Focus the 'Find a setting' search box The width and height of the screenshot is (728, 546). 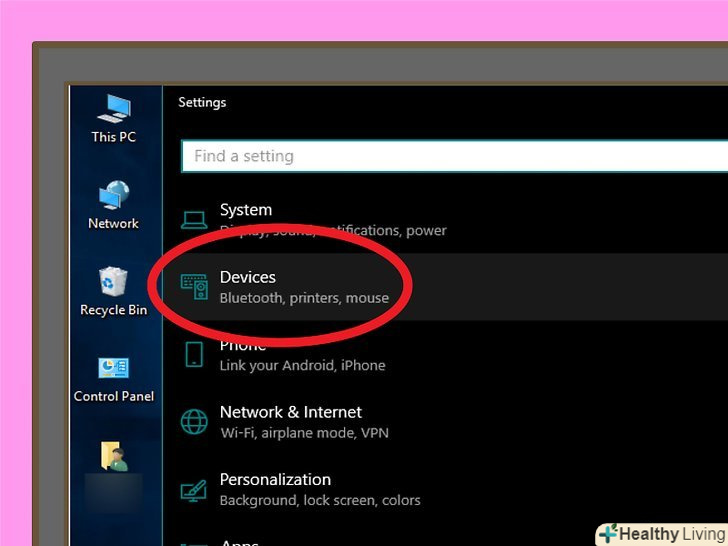tap(450, 156)
